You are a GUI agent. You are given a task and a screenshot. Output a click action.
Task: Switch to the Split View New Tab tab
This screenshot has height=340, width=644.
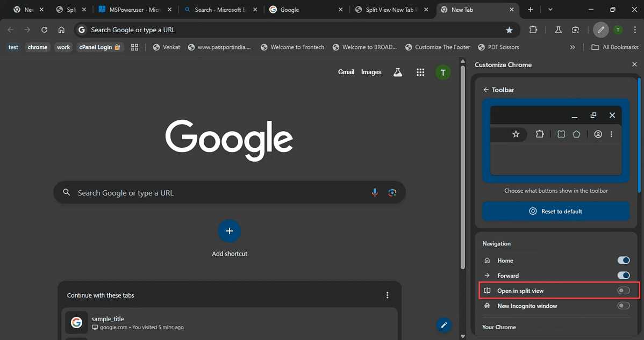click(391, 10)
